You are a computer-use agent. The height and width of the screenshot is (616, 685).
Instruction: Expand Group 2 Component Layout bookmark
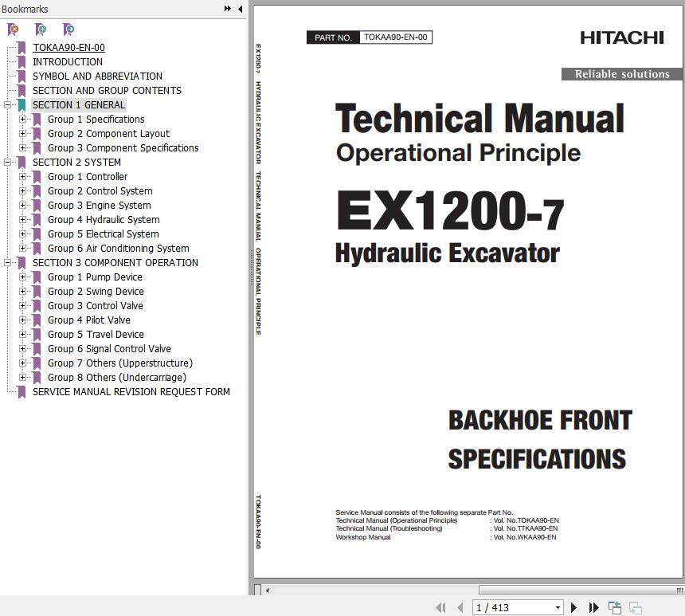23,134
